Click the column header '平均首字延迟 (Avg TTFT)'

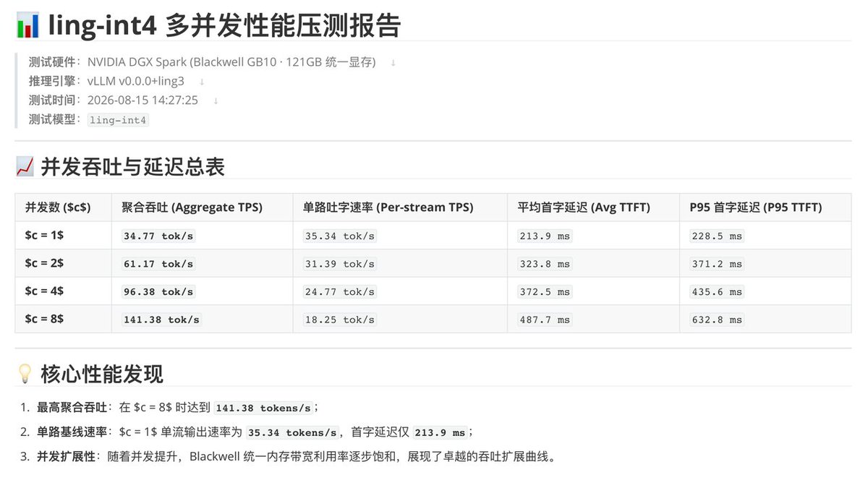[584, 207]
